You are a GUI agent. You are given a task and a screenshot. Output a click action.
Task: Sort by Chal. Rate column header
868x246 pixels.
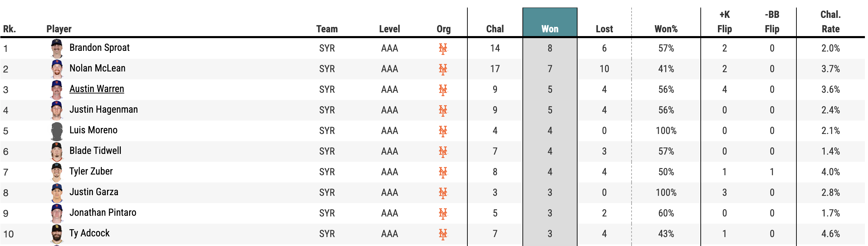pos(830,22)
